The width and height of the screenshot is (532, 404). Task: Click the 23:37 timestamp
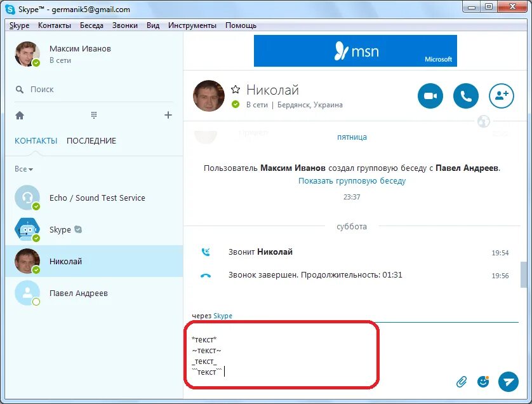click(x=352, y=197)
